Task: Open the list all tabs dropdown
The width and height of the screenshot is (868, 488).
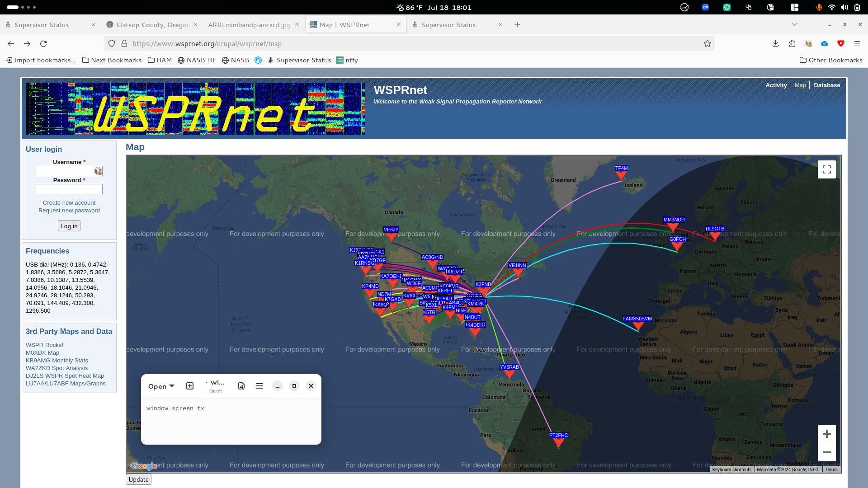Action: [x=795, y=24]
